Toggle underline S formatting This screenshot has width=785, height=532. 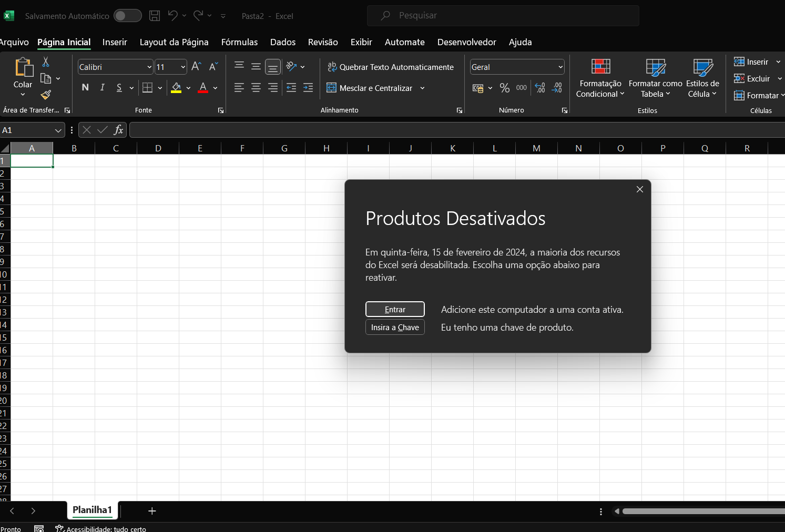[x=119, y=88]
